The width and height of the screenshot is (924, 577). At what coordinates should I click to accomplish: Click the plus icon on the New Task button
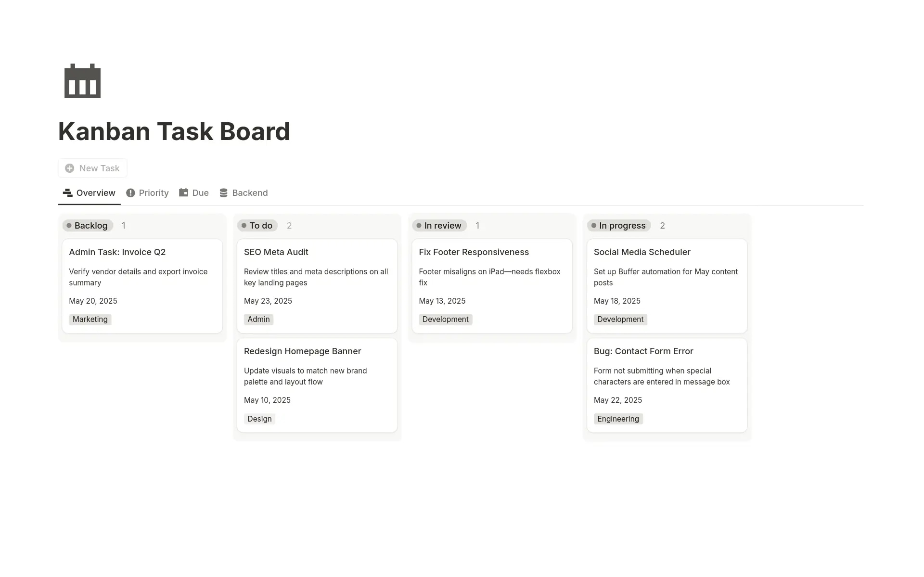tap(70, 168)
